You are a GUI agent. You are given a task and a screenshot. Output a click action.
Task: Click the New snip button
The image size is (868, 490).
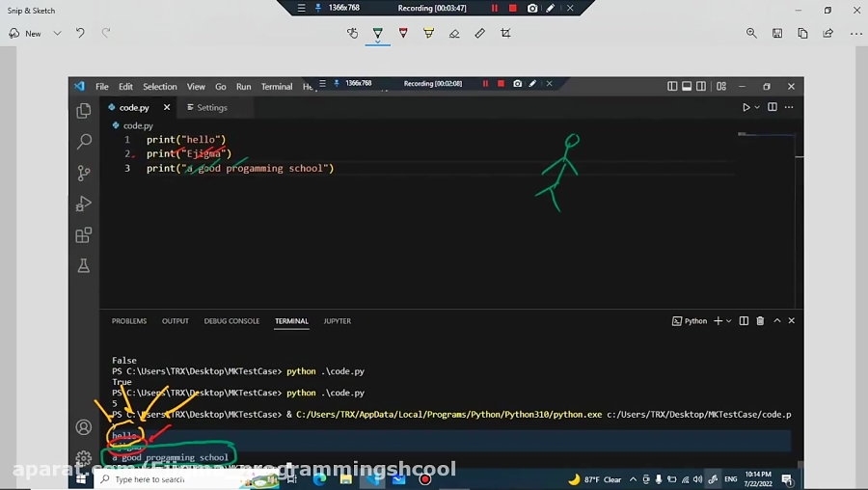(x=26, y=33)
